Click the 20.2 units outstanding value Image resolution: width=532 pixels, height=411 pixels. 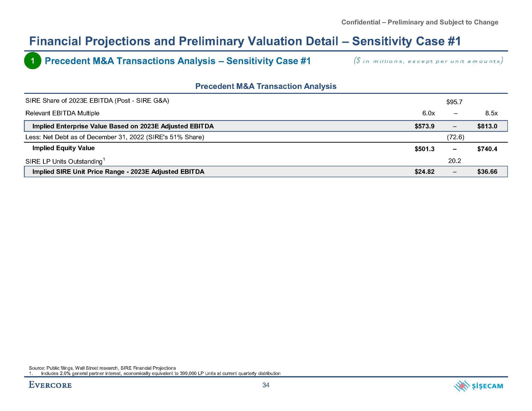(454, 161)
